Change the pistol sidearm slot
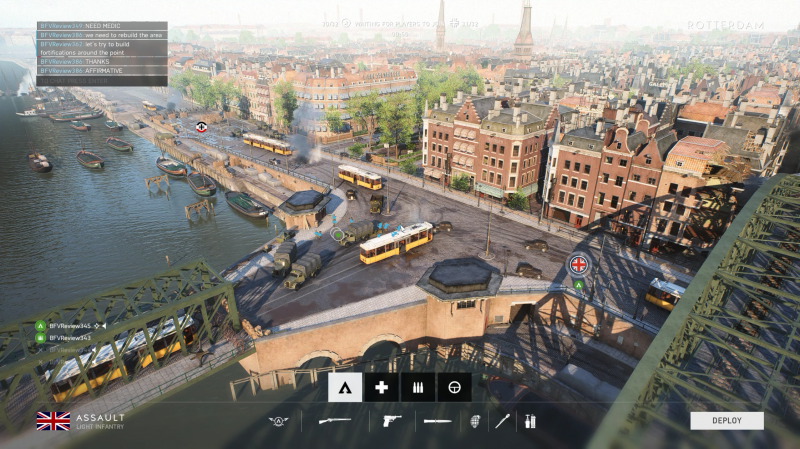 [391, 421]
